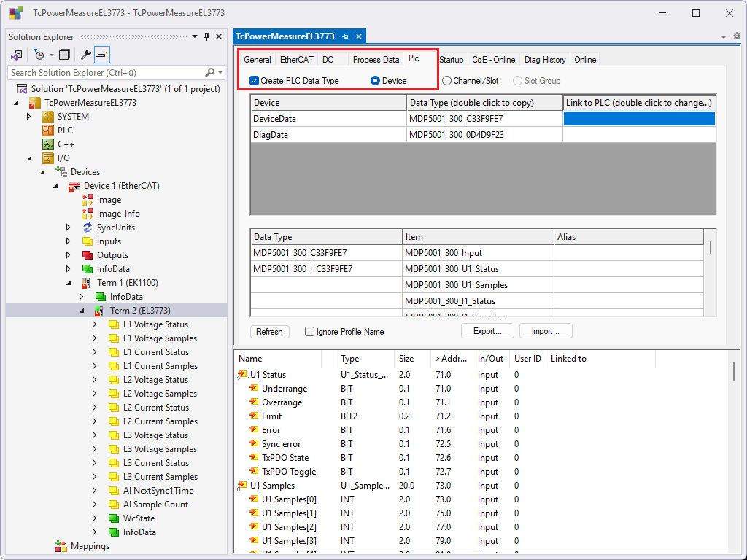Check Ignore Profile Name

click(x=309, y=332)
